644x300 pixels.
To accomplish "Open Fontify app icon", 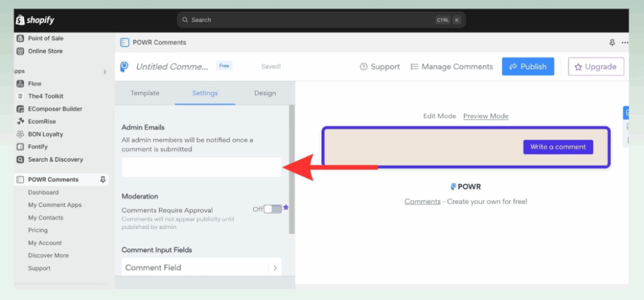I will point(20,147).
